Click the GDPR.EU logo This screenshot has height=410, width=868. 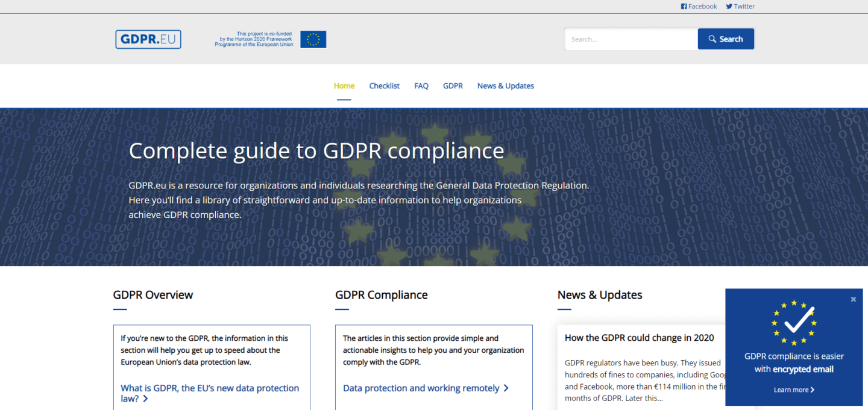tap(148, 39)
